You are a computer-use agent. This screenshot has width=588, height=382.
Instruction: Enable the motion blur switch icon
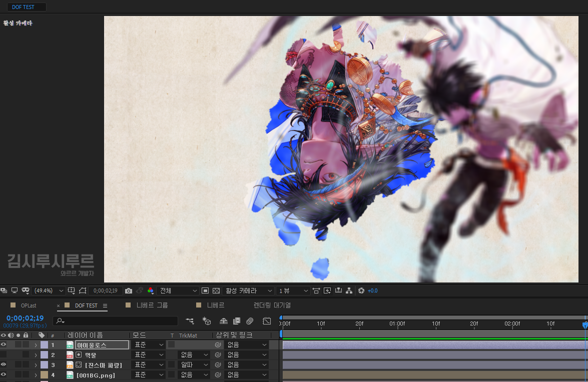(x=250, y=321)
